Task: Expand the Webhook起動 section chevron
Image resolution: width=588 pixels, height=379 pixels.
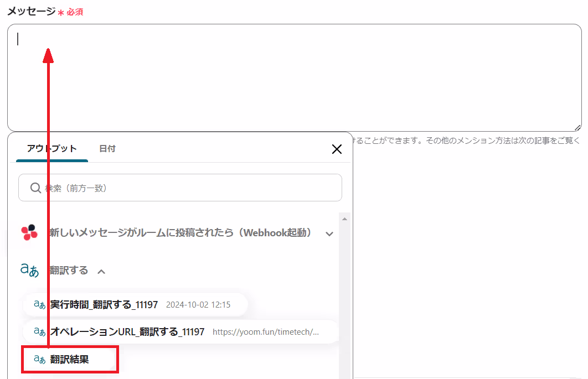Action: [x=329, y=234]
